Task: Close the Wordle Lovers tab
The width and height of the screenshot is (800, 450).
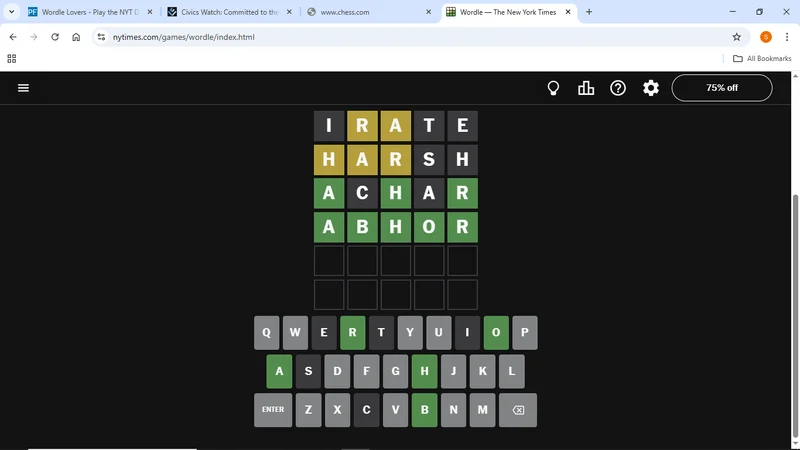Action: pos(150,12)
